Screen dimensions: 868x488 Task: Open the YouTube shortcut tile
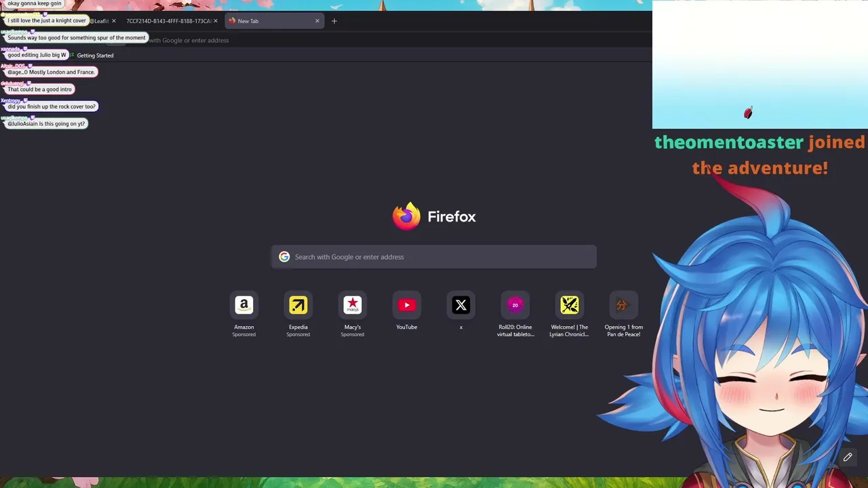pos(407,306)
